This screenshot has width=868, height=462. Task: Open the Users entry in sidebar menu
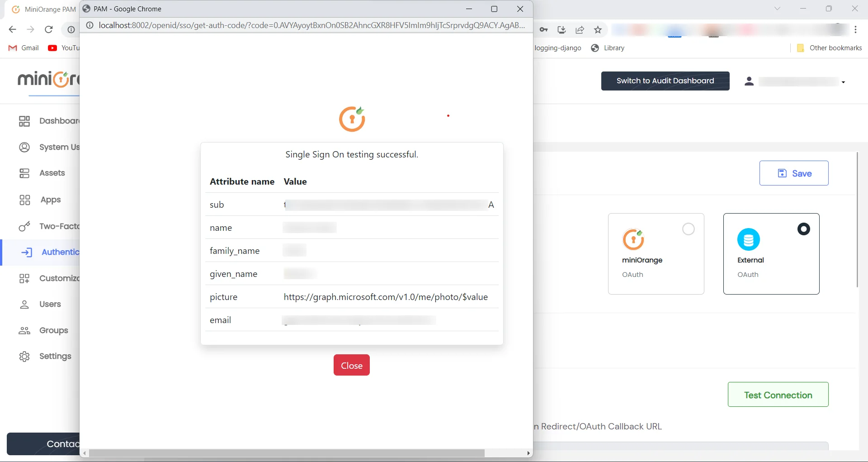pyautogui.click(x=24, y=304)
